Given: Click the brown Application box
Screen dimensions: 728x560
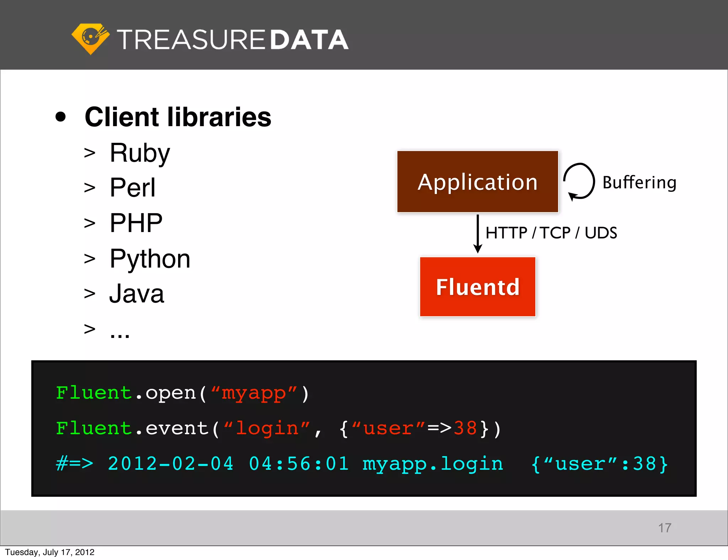Looking at the screenshot, I should 477,182.
